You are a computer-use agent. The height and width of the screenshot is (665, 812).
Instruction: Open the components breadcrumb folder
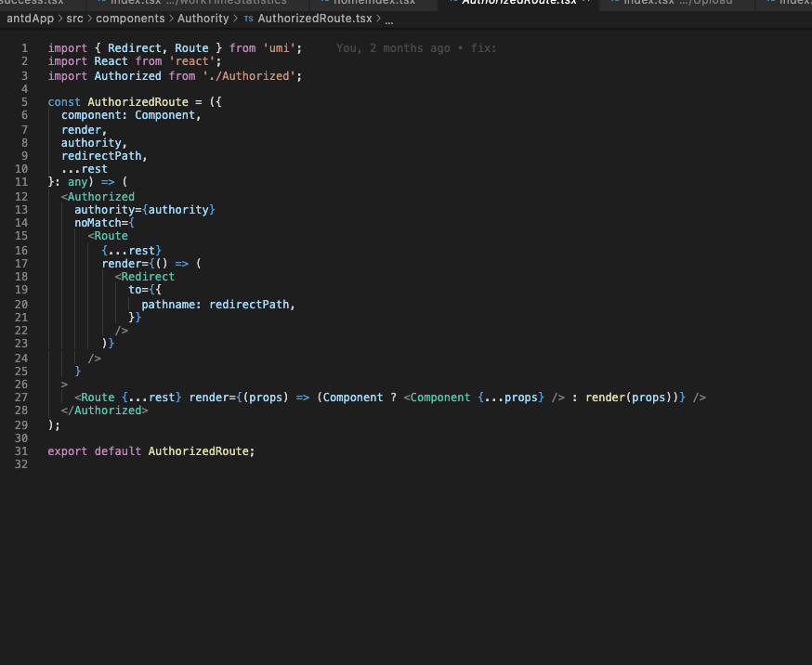coord(130,19)
